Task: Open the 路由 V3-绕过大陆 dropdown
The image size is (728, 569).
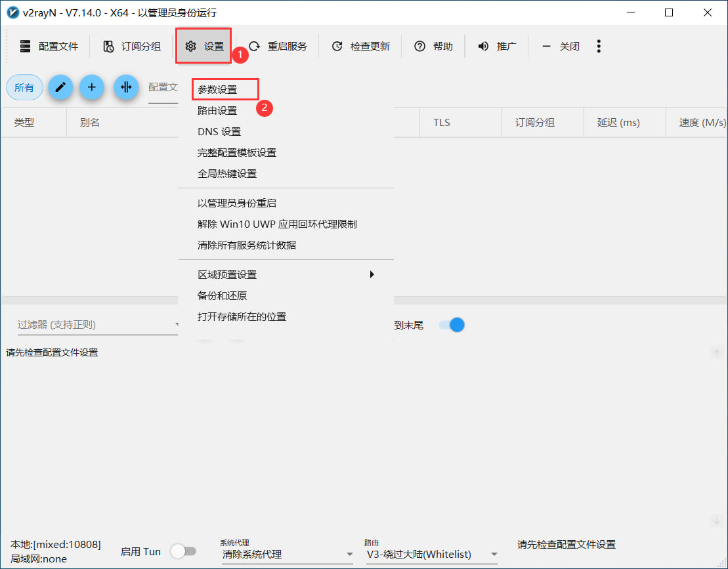Action: (431, 555)
